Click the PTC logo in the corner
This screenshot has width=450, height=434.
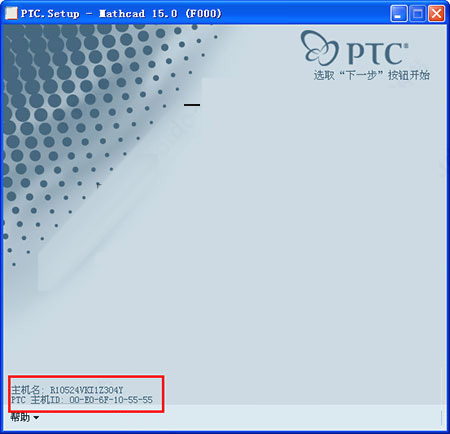point(354,48)
